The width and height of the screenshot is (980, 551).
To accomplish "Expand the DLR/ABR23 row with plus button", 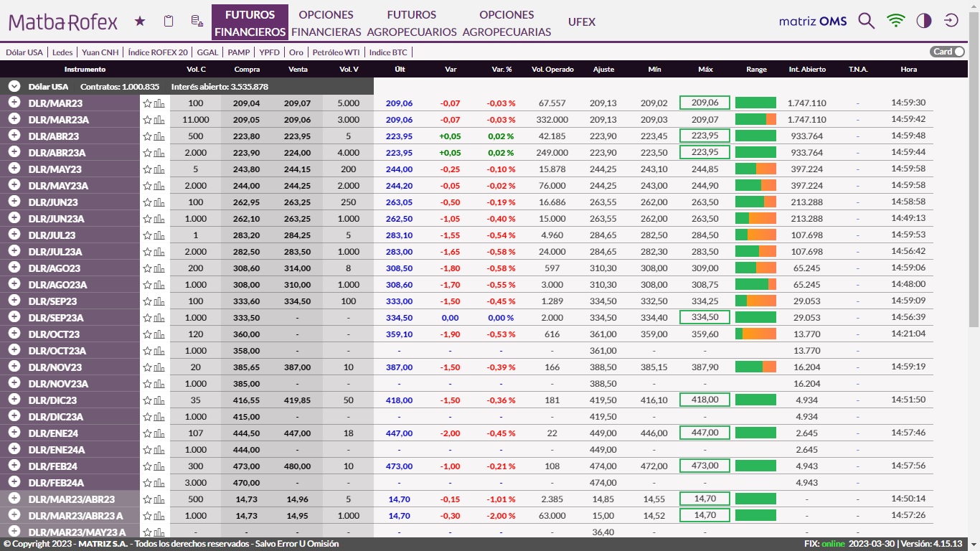I will click(x=14, y=136).
